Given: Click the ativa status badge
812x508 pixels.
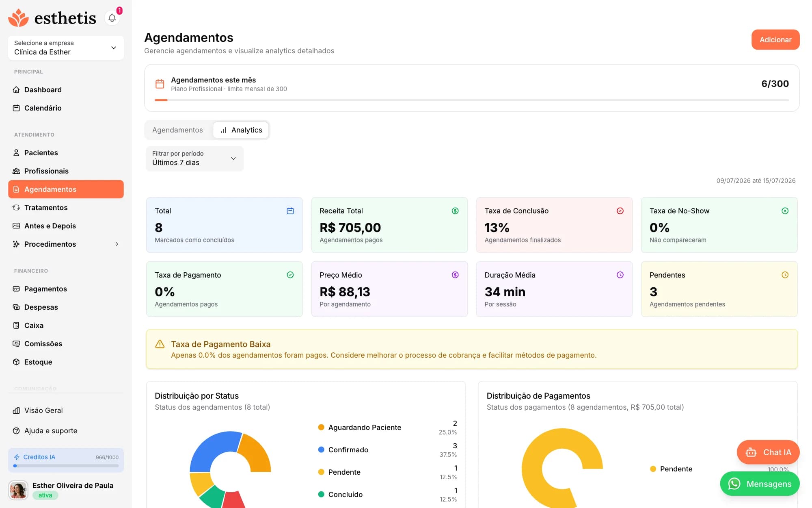Looking at the screenshot, I should [45, 495].
